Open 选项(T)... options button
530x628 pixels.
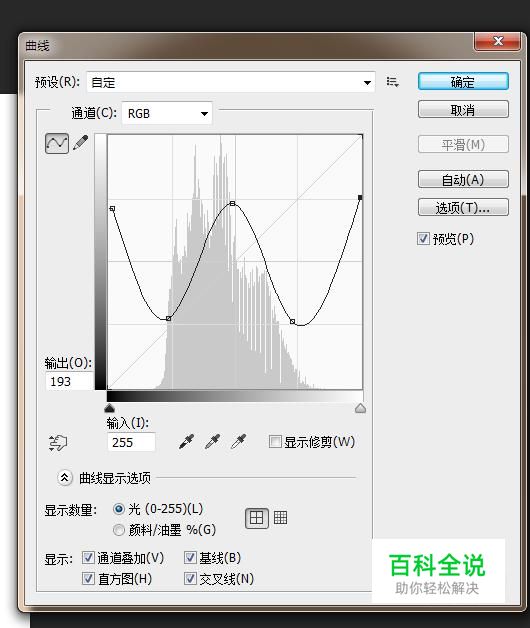[463, 207]
